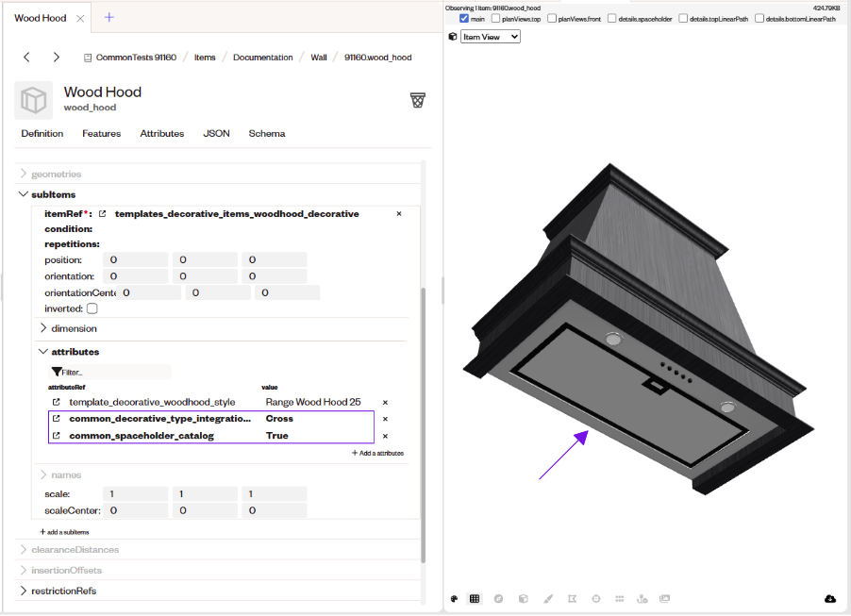
Task: Click the cloud download icon
Action: click(x=830, y=599)
